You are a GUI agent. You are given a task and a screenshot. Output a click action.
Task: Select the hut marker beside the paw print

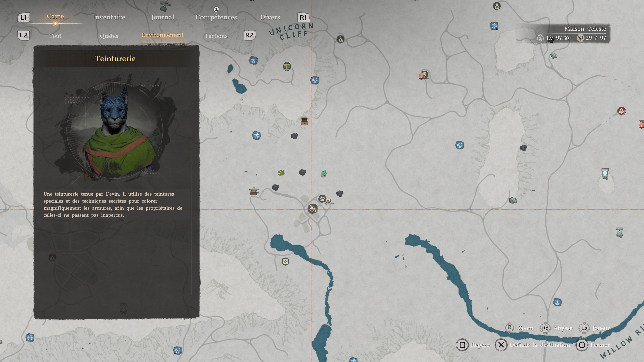(328, 201)
